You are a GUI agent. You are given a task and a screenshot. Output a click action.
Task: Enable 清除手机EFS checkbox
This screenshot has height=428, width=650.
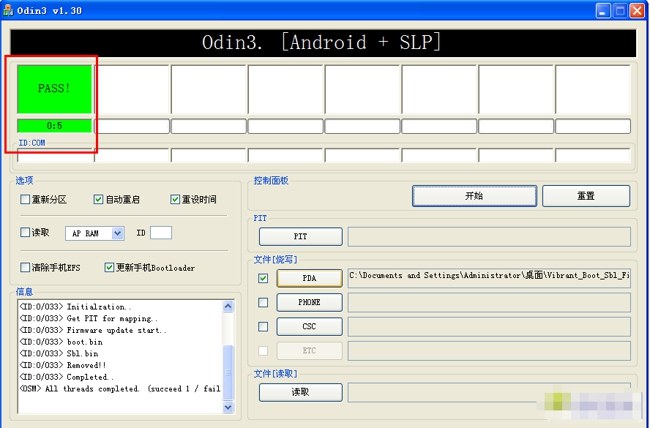pyautogui.click(x=25, y=268)
